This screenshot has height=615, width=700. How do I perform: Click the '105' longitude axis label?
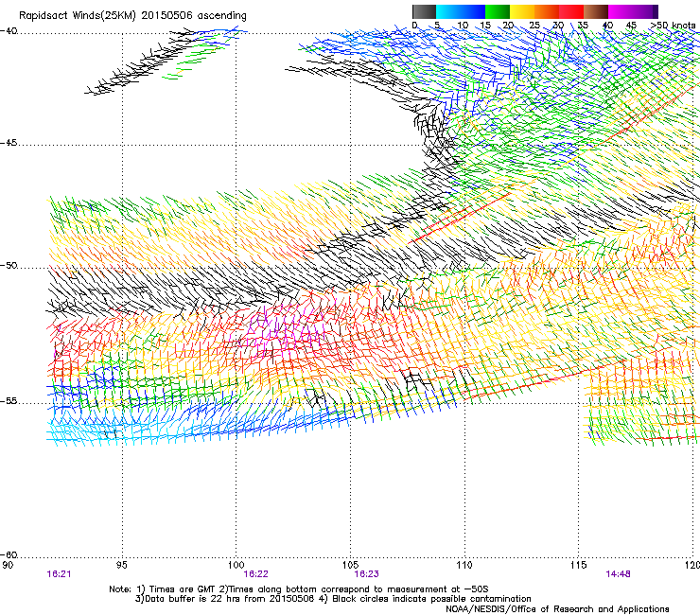[x=350, y=566]
